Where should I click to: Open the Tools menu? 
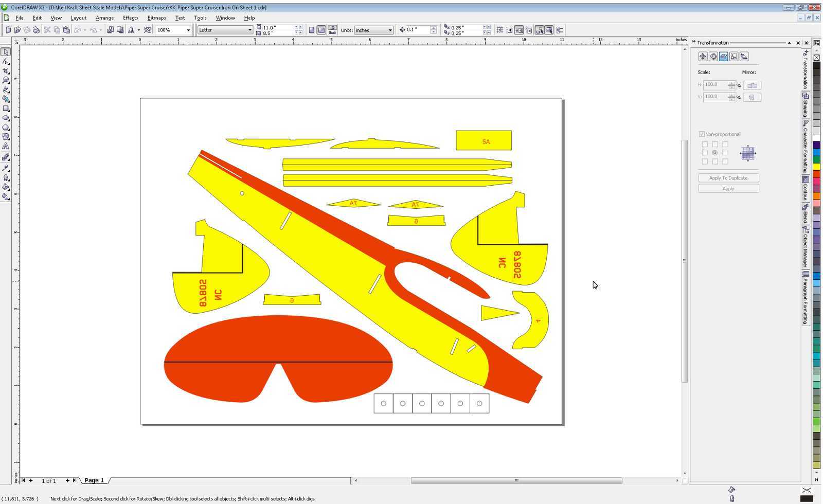coord(200,17)
